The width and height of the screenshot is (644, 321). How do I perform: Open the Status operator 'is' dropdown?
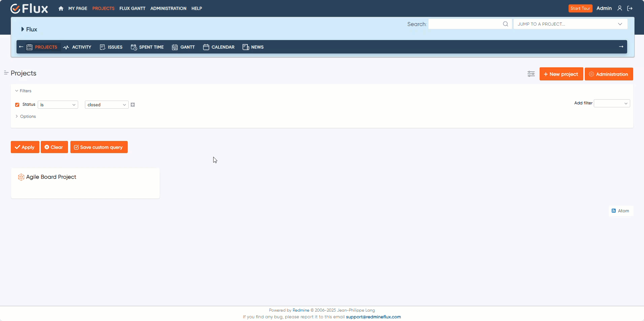[x=58, y=105]
